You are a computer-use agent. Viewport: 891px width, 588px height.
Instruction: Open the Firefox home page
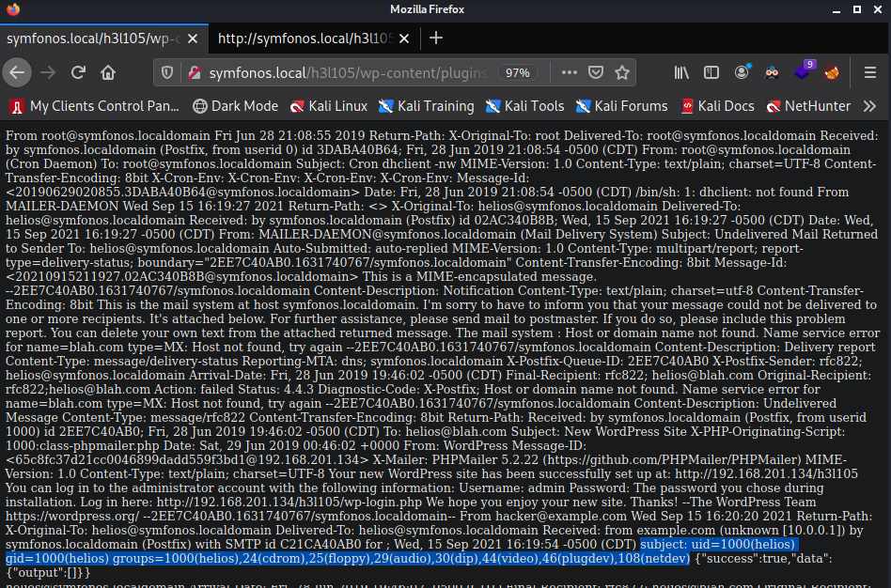pyautogui.click(x=108, y=72)
